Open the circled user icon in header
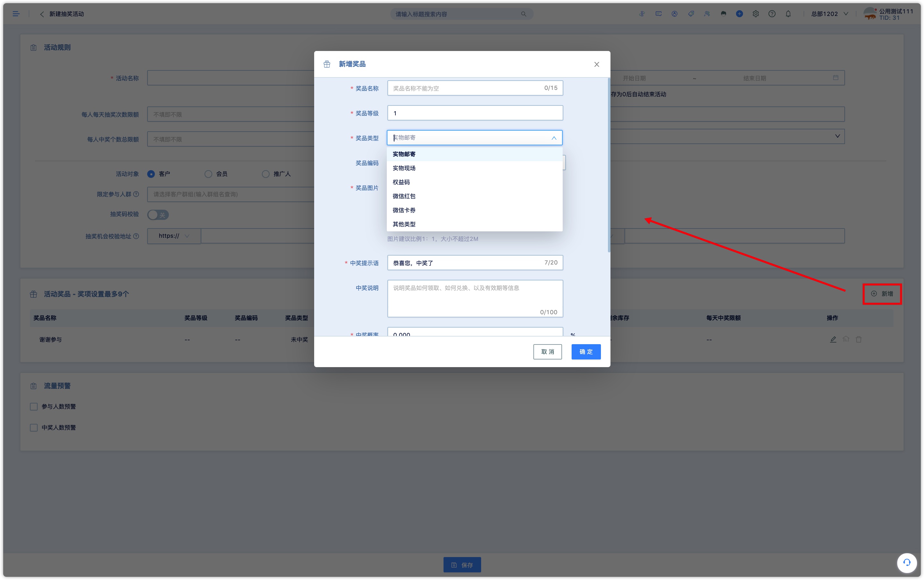 675,14
